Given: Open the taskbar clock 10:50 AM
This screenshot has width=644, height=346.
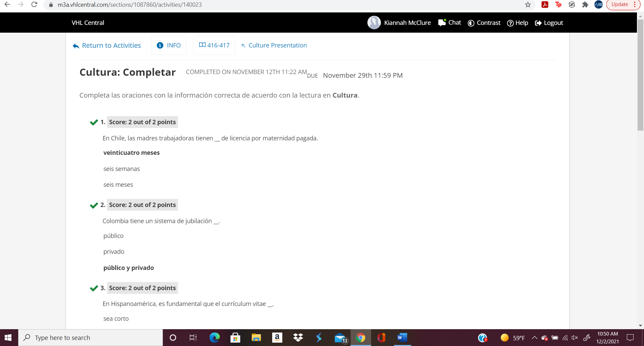Looking at the screenshot, I should coord(608,338).
